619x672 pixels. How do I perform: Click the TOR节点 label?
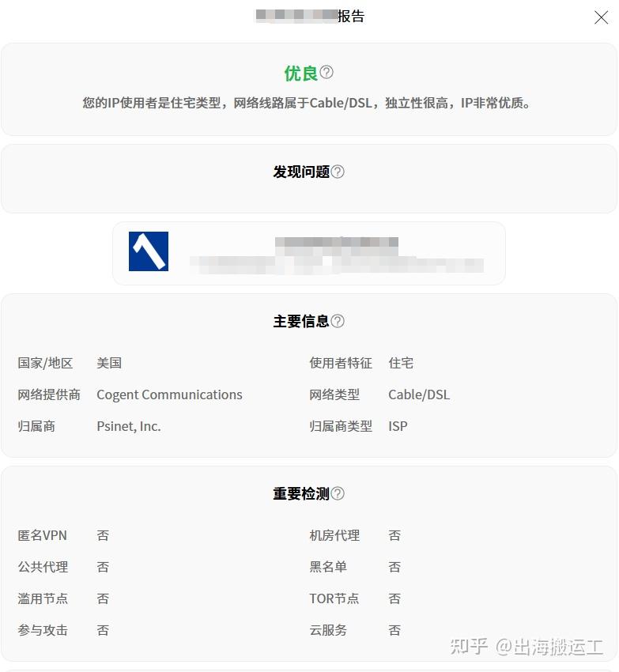[x=334, y=598]
